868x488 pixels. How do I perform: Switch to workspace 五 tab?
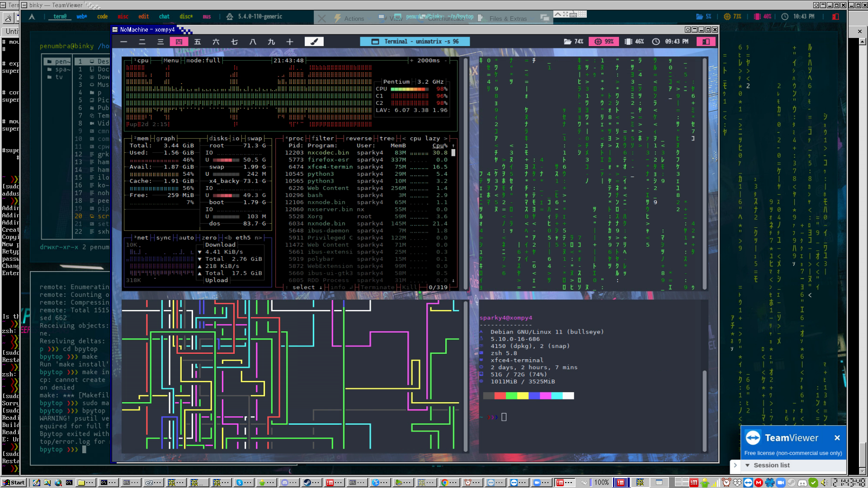pyautogui.click(x=197, y=42)
